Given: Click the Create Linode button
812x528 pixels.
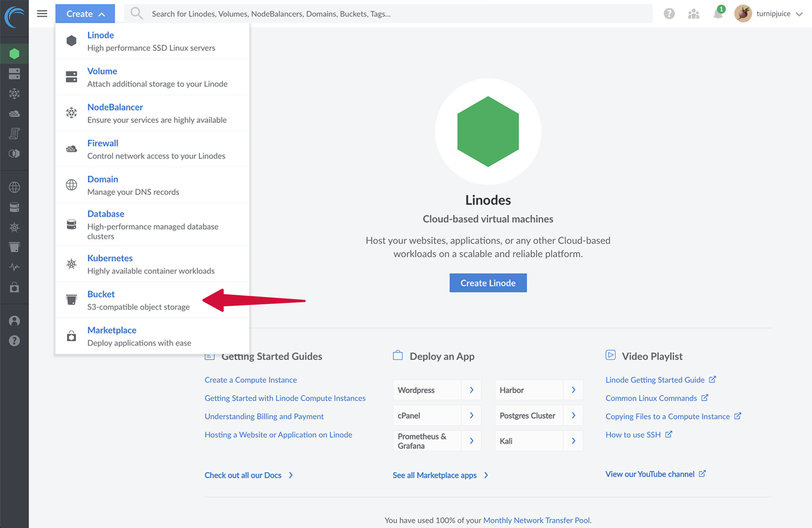Looking at the screenshot, I should [x=488, y=283].
